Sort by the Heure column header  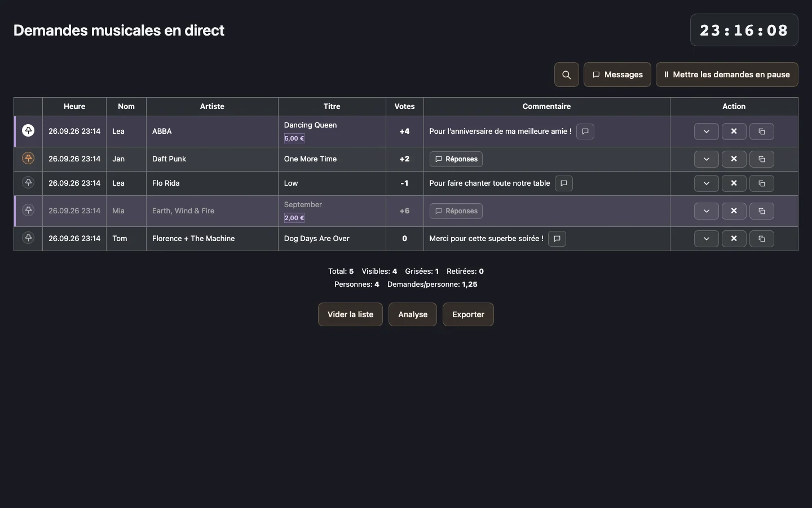(74, 106)
